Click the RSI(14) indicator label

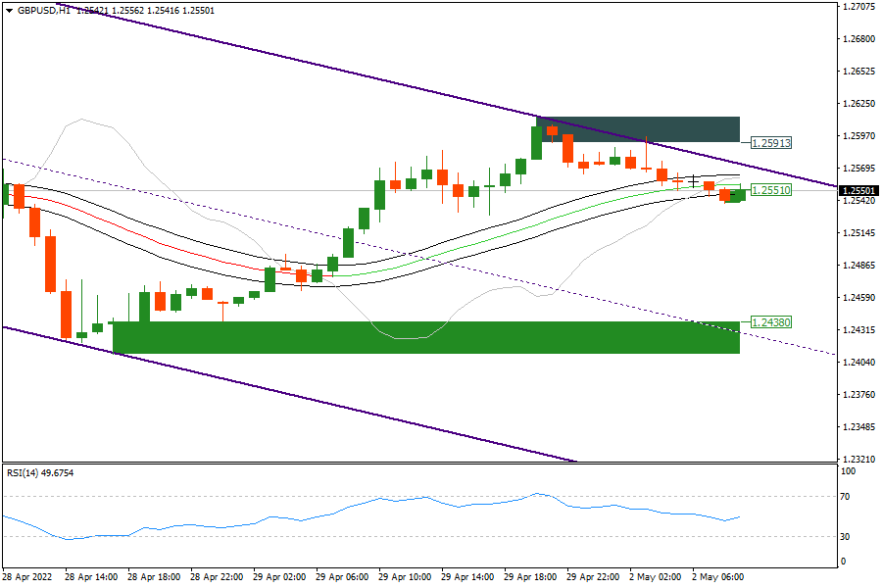pyautogui.click(x=40, y=473)
